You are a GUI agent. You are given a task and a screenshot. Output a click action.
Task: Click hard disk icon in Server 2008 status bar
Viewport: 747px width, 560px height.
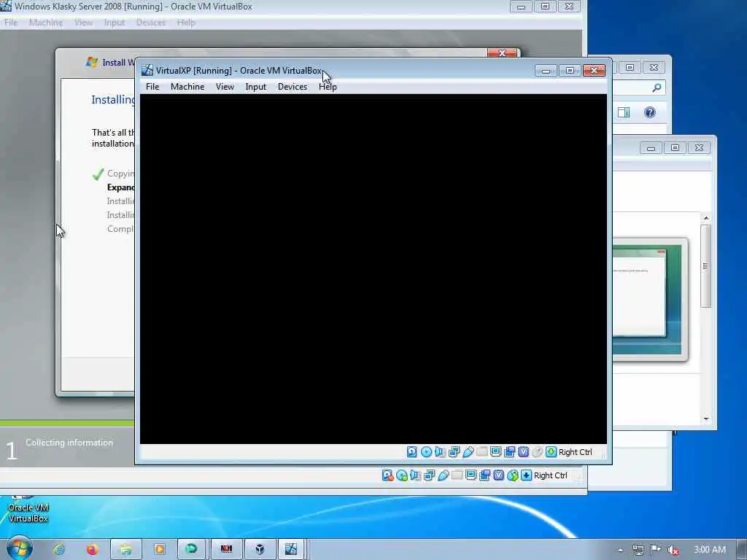pos(387,475)
